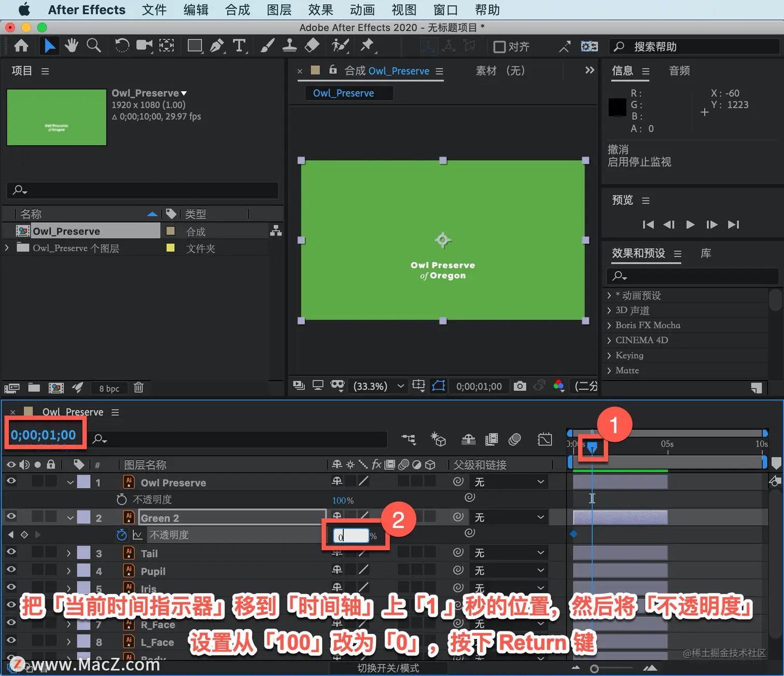Expand the Pupil layer properties
The image size is (784, 676).
pyautogui.click(x=68, y=571)
